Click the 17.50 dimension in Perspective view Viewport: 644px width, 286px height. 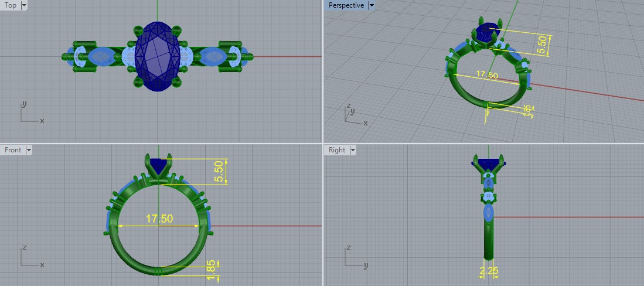click(487, 75)
